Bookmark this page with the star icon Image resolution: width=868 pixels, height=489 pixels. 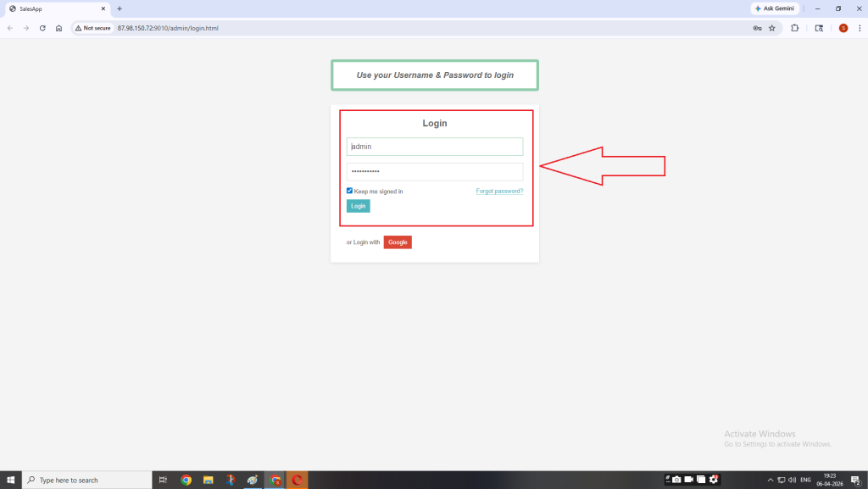(771, 28)
